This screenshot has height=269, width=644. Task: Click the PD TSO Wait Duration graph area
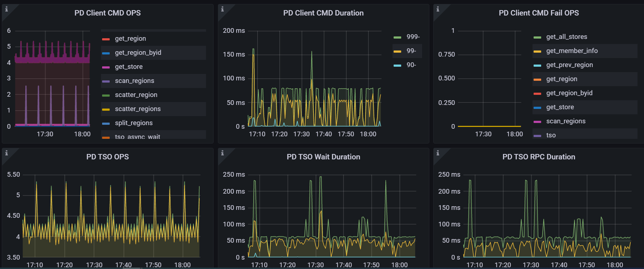(x=332, y=216)
